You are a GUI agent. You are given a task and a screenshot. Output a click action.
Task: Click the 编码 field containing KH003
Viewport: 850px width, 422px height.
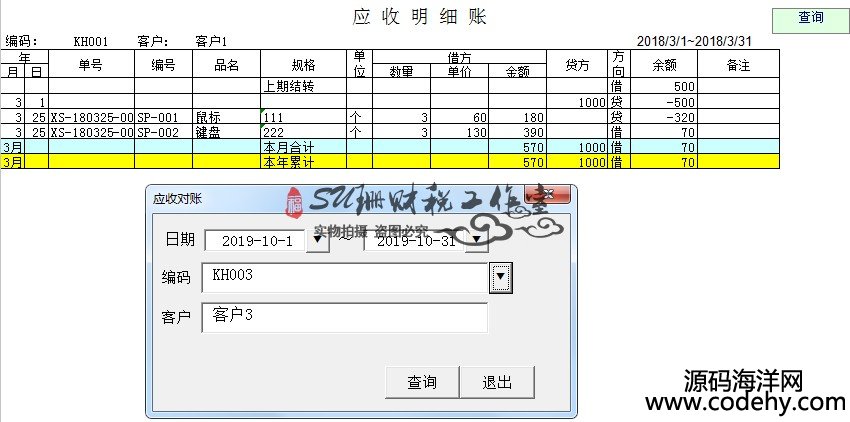coord(344,277)
